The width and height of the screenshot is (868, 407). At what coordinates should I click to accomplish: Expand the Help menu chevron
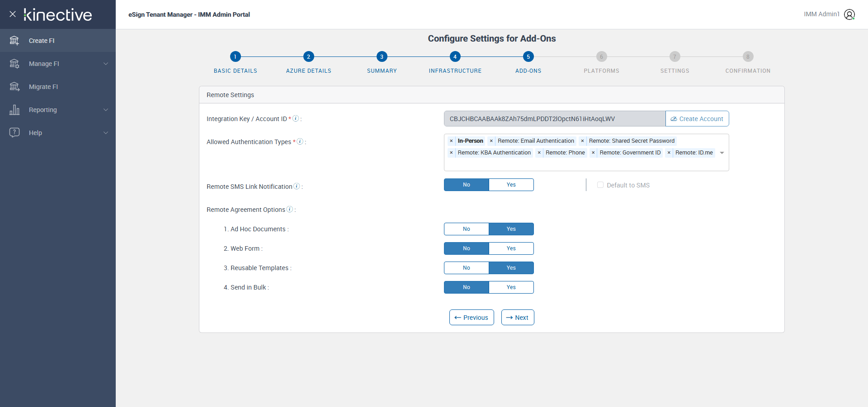106,133
